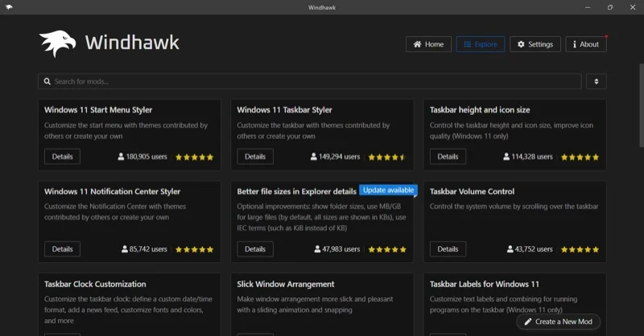Click the search magnifier icon
This screenshot has width=644, height=336.
47,81
